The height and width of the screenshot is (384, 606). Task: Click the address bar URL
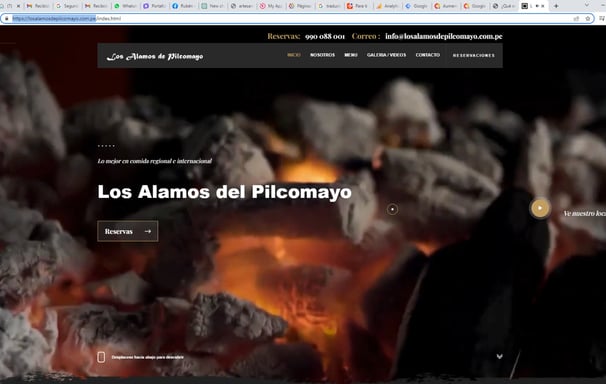[66, 18]
